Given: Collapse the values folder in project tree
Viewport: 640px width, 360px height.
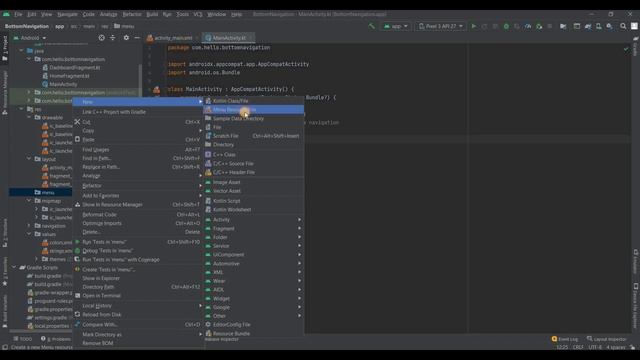Looking at the screenshot, I should tap(29, 234).
